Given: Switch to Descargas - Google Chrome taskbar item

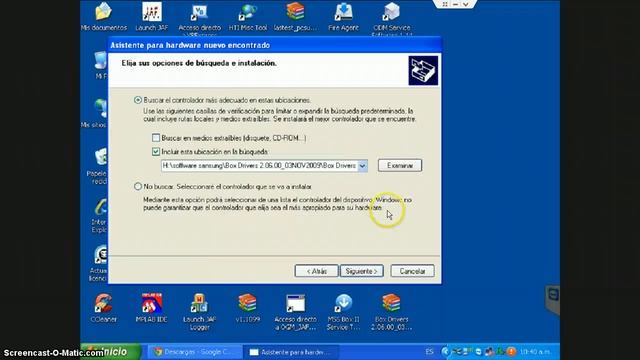Looking at the screenshot, I should (x=194, y=352).
